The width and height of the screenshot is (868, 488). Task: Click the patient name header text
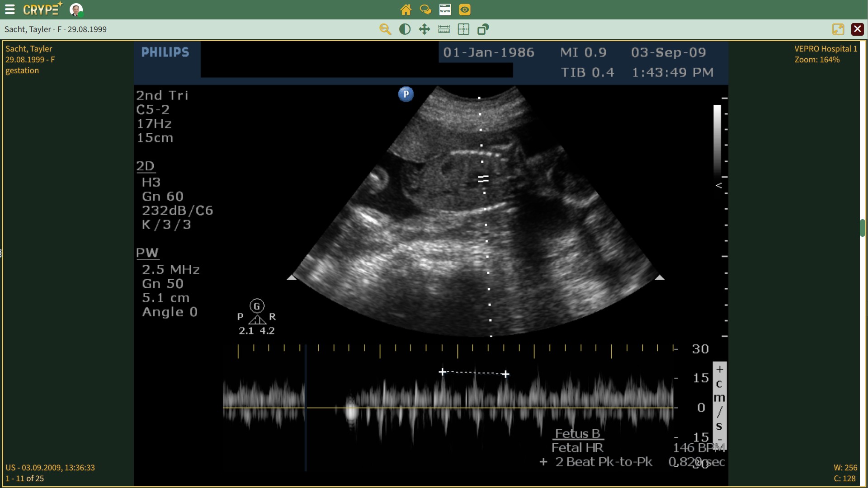coord(56,29)
